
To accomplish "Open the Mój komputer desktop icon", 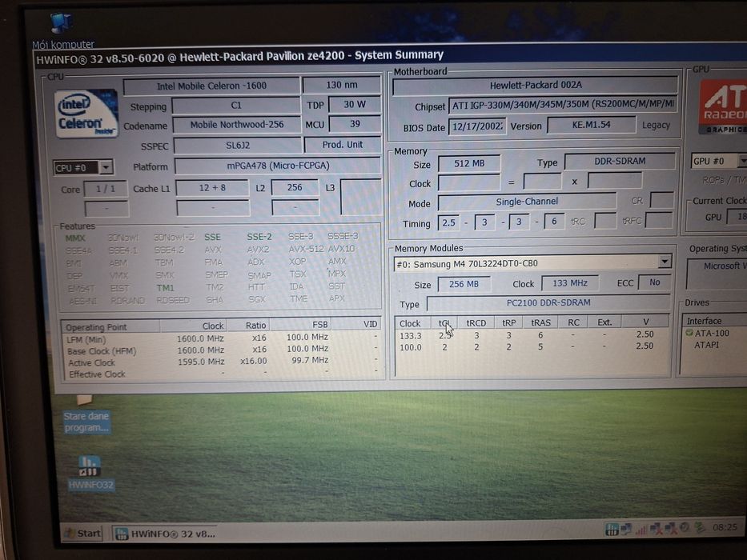I will coord(62,31).
